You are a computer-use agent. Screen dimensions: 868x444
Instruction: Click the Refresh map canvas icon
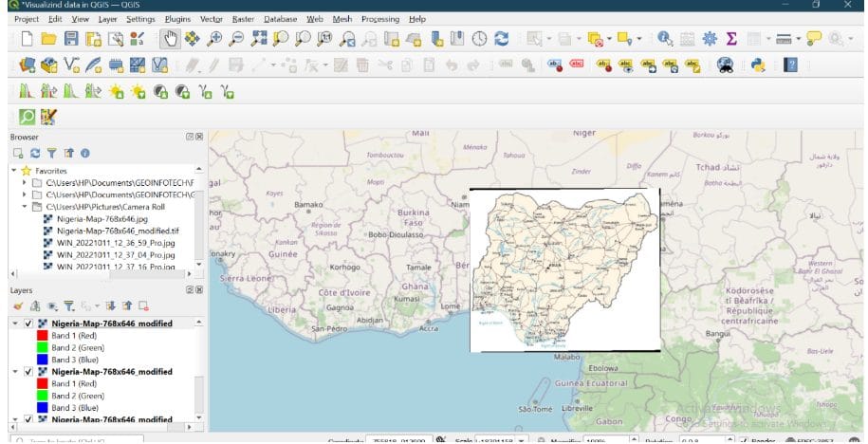(x=502, y=39)
